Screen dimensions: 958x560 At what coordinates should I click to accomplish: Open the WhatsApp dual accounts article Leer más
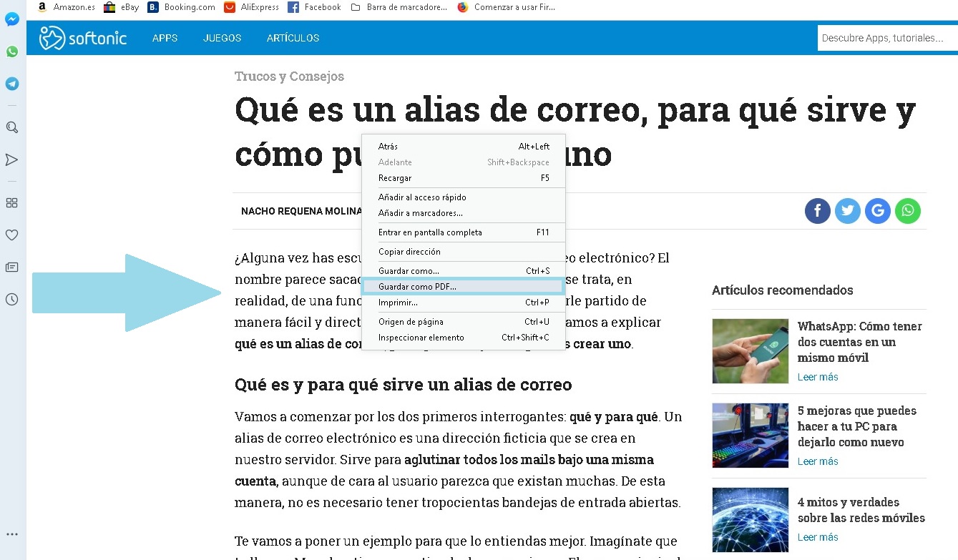pyautogui.click(x=817, y=376)
